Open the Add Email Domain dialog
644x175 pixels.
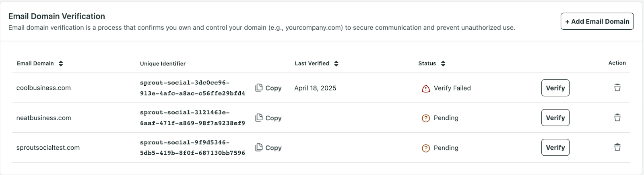tap(597, 21)
